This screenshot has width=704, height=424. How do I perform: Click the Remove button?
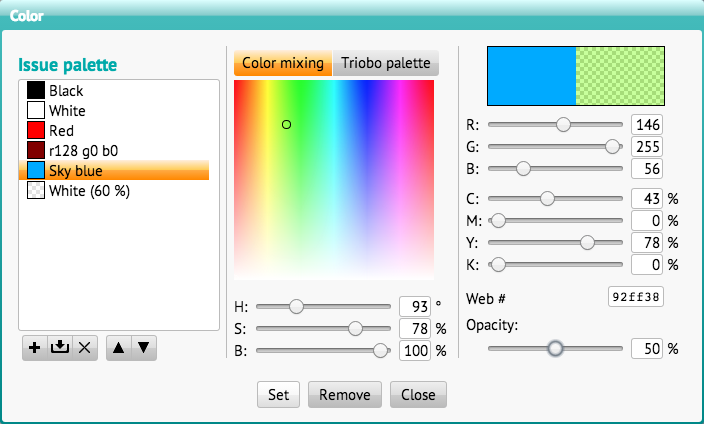pyautogui.click(x=345, y=394)
